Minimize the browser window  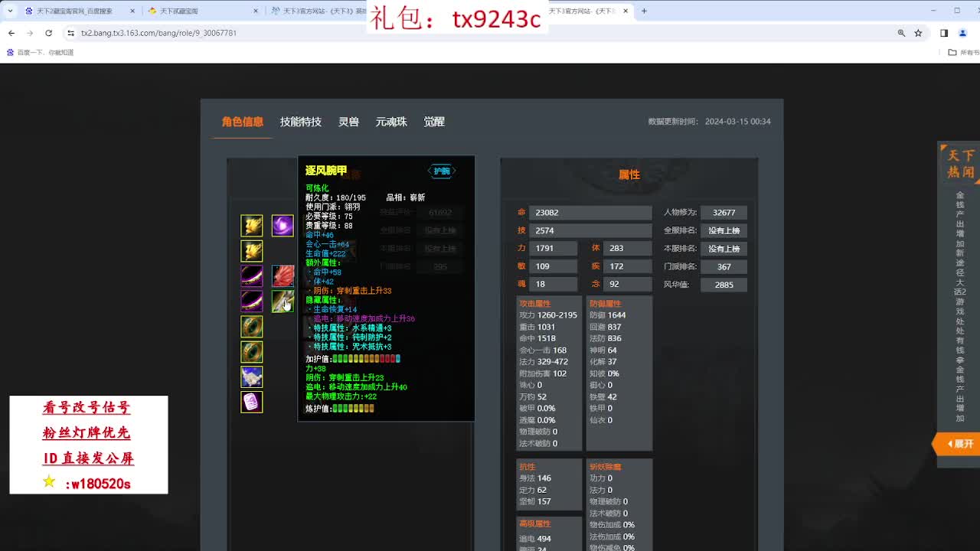(934, 11)
